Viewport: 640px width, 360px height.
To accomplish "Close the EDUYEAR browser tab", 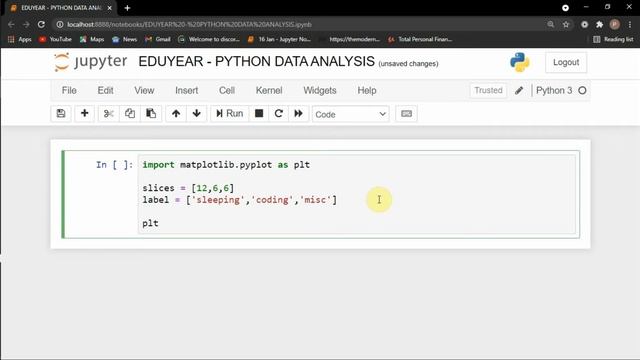I will coord(109,8).
